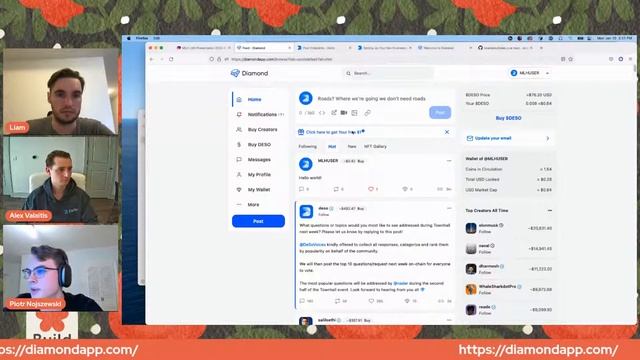The image size is (640, 360).
Task: Switch to the NFT Gallery tab
Action: coord(375,147)
